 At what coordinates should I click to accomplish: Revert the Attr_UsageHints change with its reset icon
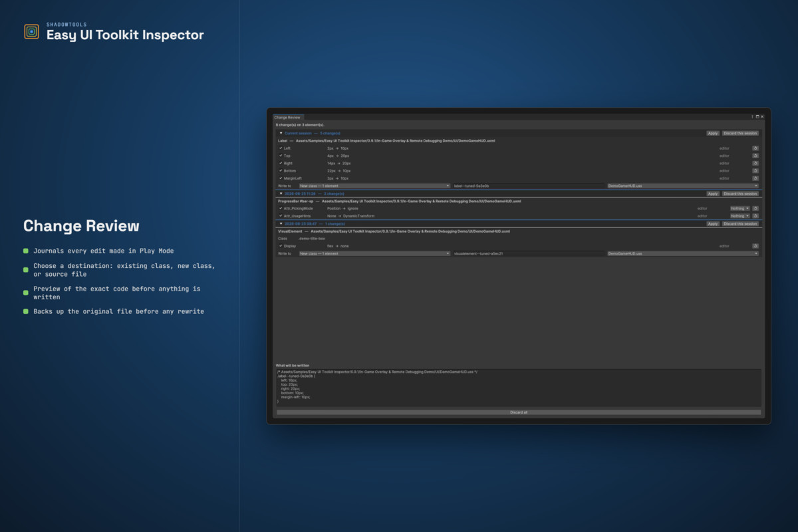755,216
